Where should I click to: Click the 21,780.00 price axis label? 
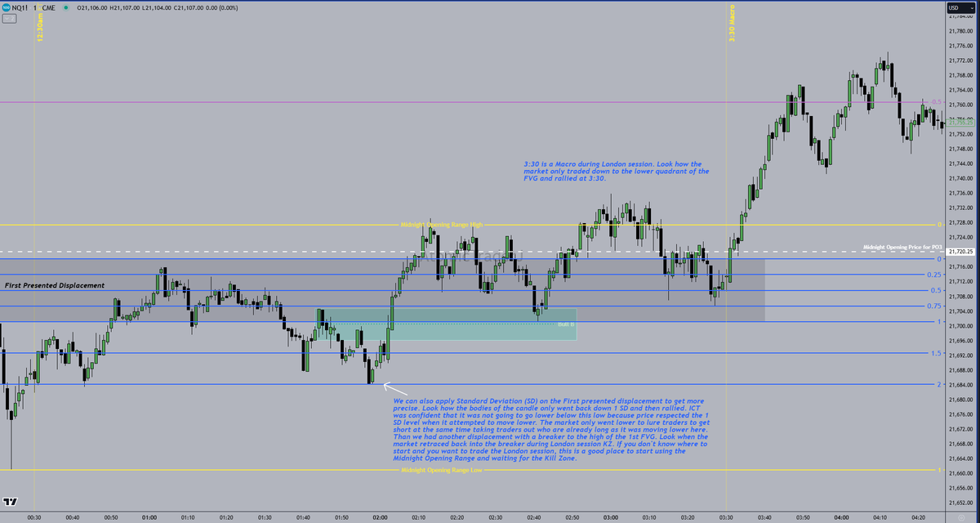click(x=961, y=31)
